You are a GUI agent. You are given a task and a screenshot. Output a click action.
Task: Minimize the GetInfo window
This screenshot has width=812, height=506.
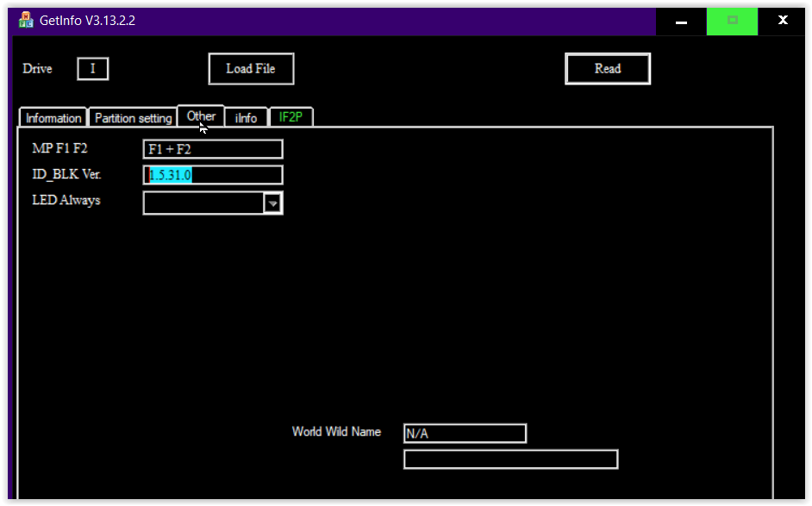680,19
